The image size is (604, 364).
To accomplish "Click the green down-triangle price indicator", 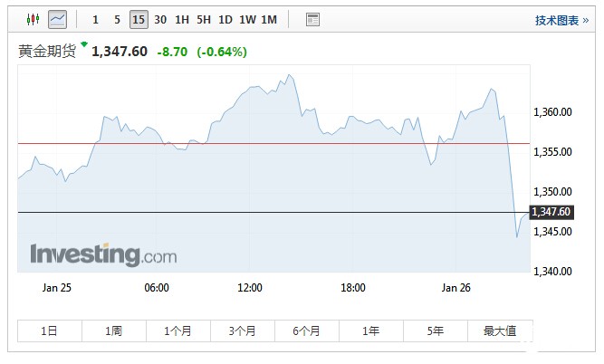I will (x=84, y=44).
